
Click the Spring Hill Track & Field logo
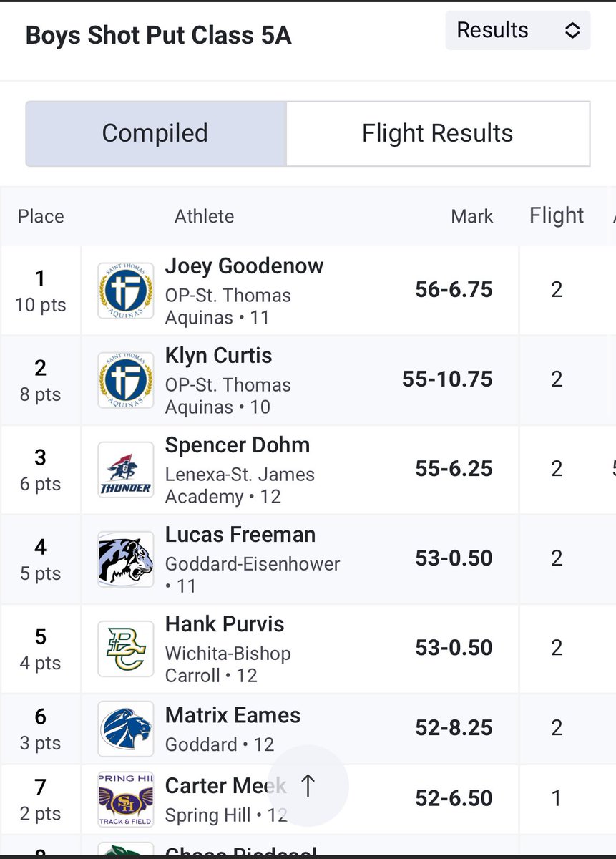125,799
